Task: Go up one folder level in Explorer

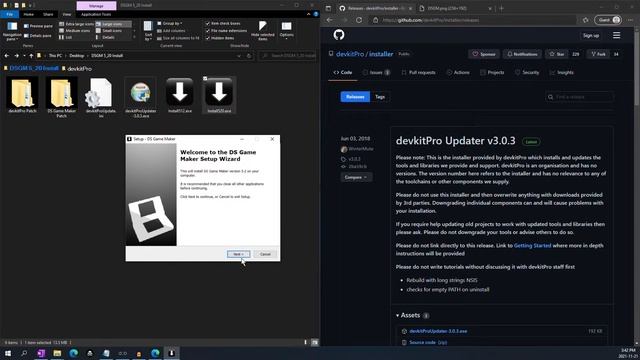Action: pyautogui.click(x=31, y=56)
